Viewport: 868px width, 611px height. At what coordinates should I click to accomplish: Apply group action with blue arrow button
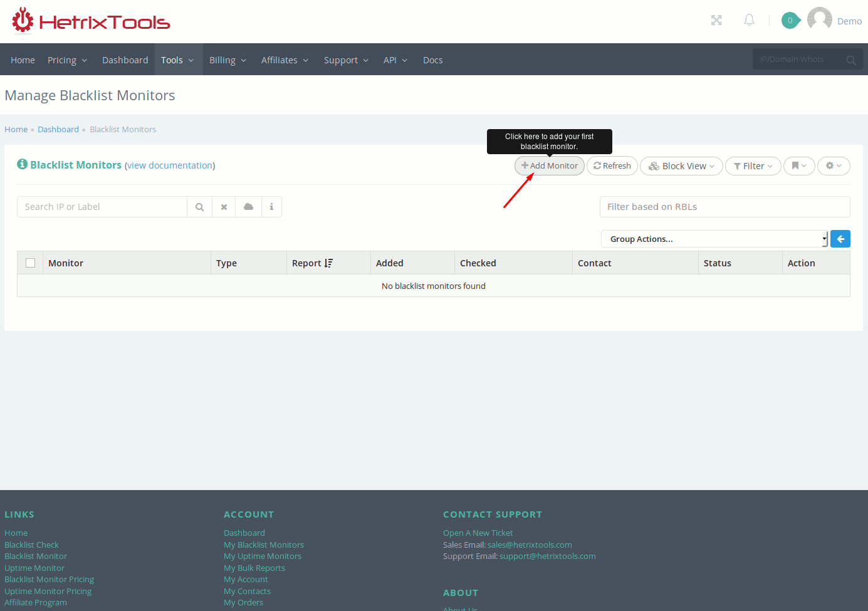[x=840, y=239]
